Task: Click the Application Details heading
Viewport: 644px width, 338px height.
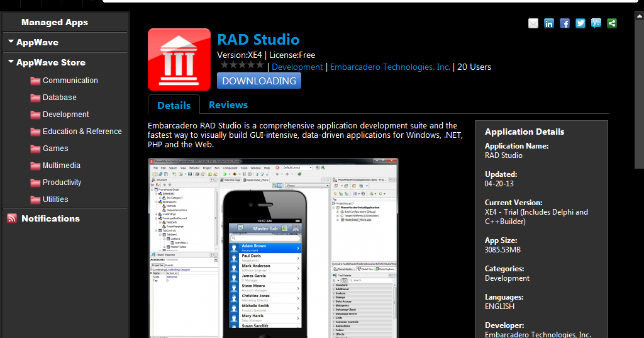Action: 525,132
